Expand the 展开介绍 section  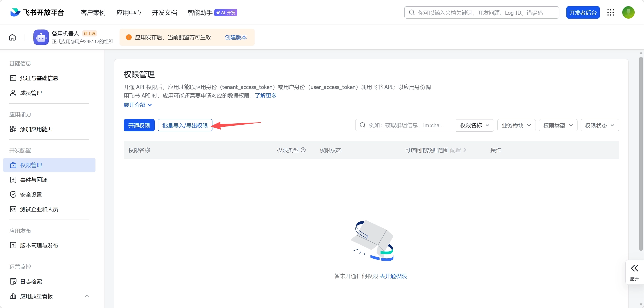click(138, 105)
